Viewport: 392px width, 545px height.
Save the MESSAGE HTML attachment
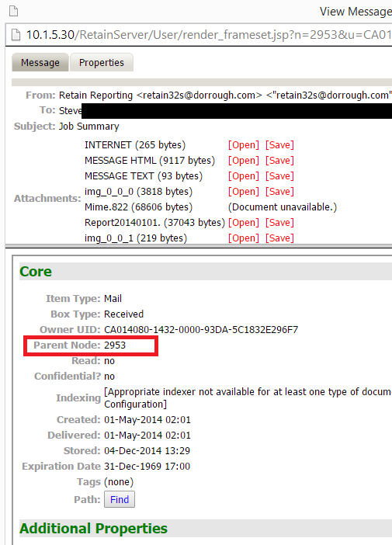279,161
